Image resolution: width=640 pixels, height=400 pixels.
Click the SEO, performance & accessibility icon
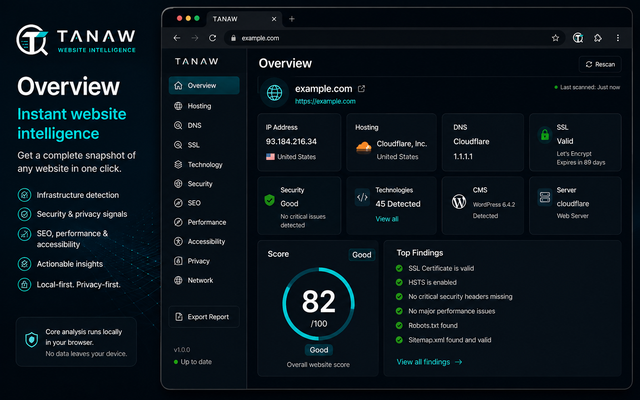point(24,234)
